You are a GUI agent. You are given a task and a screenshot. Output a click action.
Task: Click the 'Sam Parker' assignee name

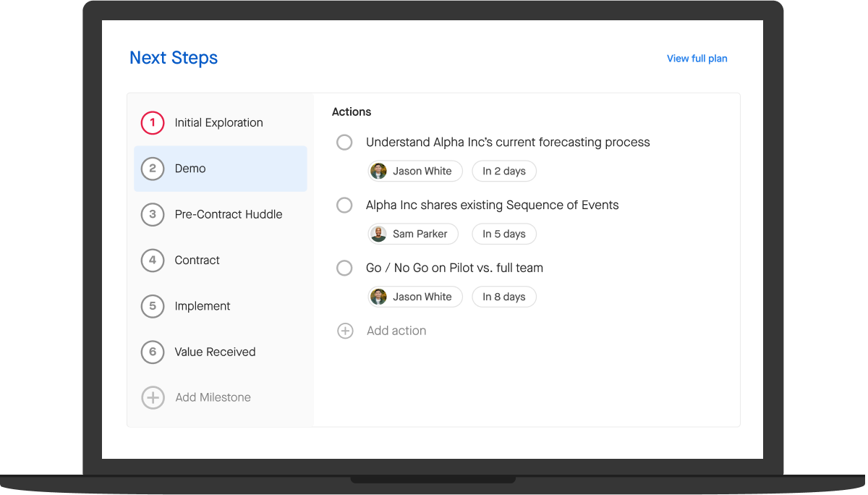[420, 234]
